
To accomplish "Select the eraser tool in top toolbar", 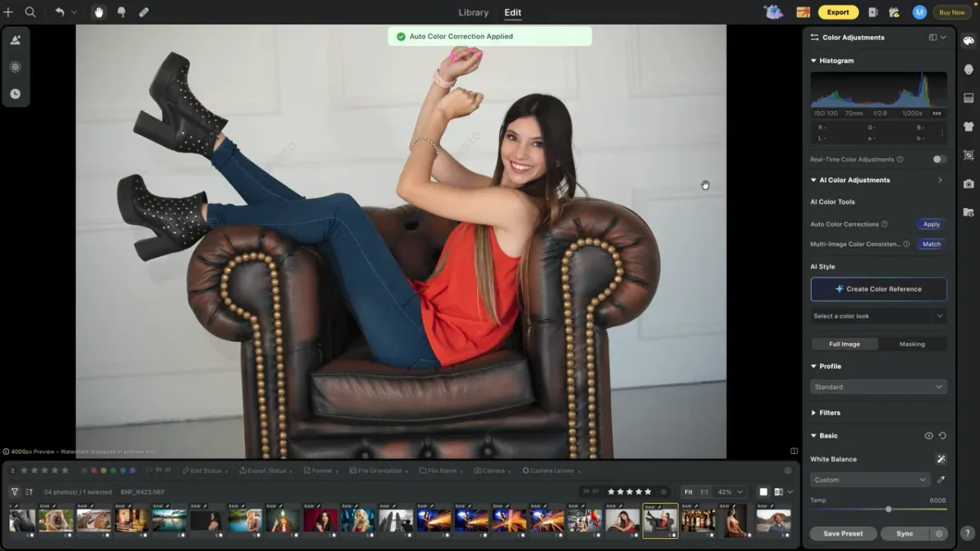I will click(144, 12).
